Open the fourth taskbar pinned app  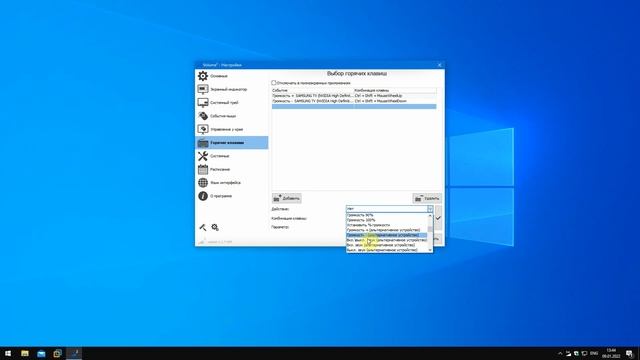(57, 353)
